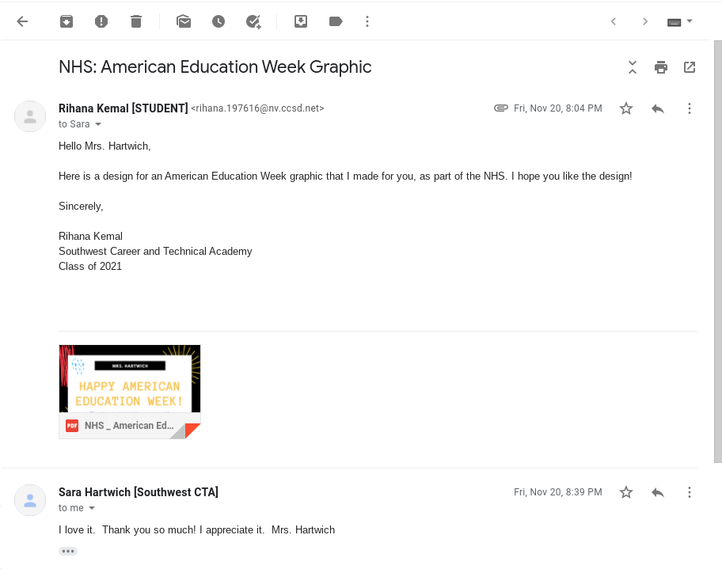The width and height of the screenshot is (722, 588).
Task: Reply to Rihana Kemal's message
Action: coord(658,108)
